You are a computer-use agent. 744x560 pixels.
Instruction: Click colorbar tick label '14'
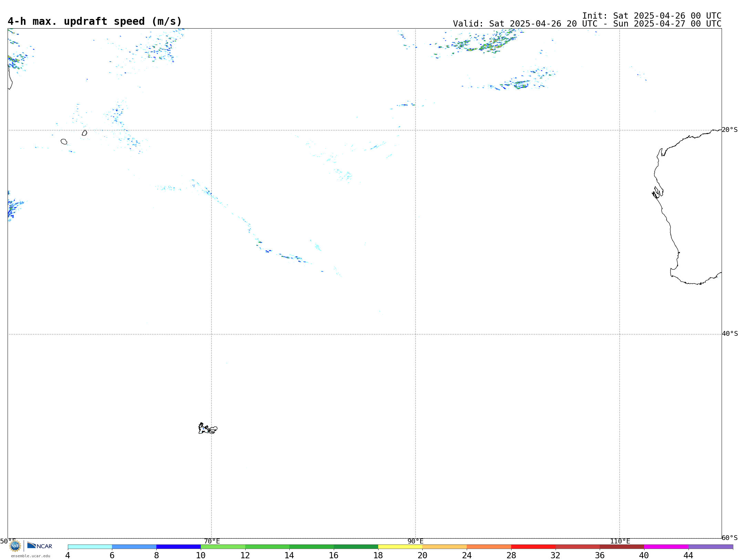[289, 556]
